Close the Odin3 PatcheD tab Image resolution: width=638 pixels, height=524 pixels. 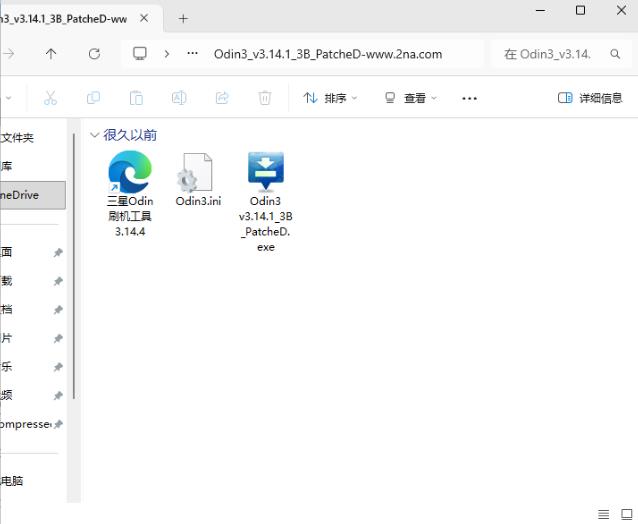144,18
